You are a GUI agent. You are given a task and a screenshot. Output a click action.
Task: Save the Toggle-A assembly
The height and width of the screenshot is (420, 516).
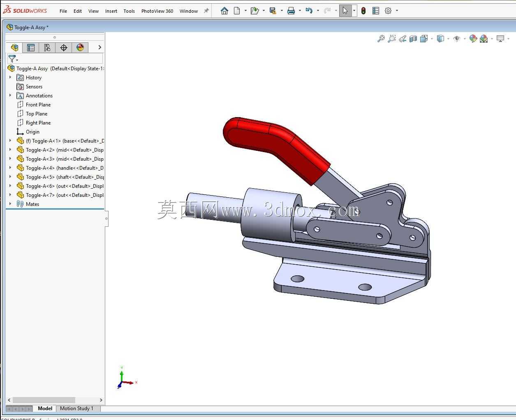[273, 11]
